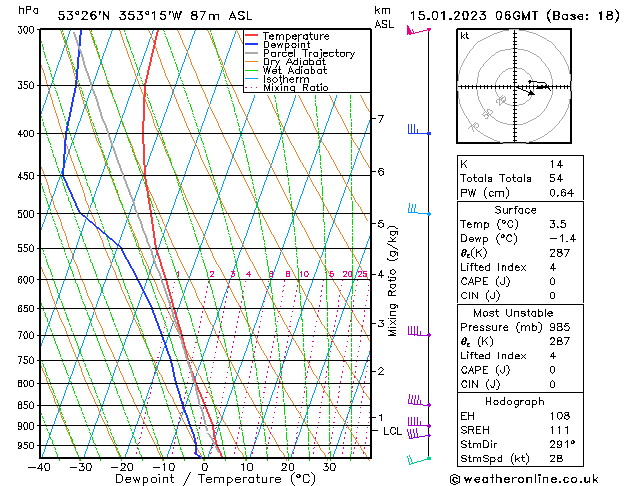This screenshot has height=486, width=629.
Task: Select the cyan wind barb below 950 hPa
Action: [x=416, y=459]
